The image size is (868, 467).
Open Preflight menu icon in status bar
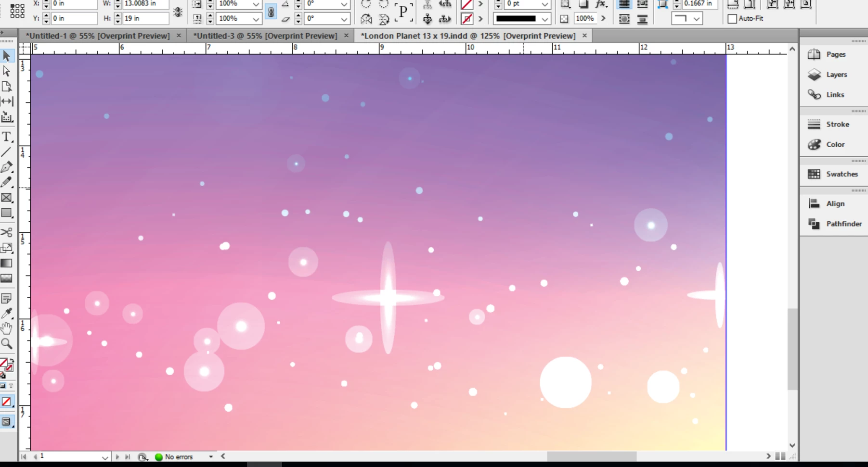(143, 457)
